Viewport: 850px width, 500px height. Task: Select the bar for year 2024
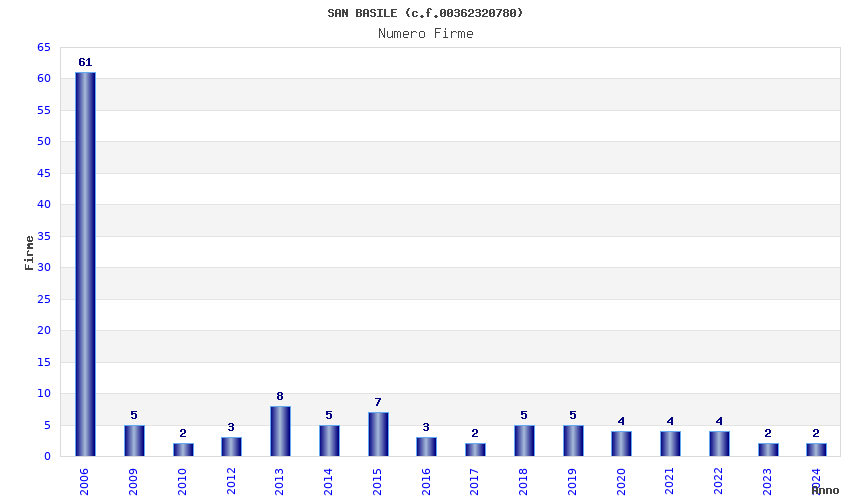coord(816,450)
